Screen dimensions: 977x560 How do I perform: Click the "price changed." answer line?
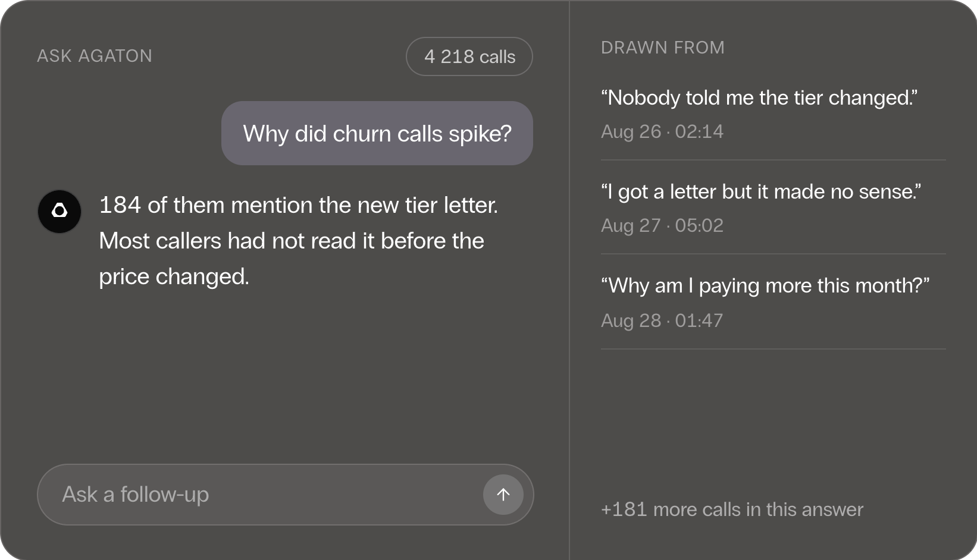(174, 276)
